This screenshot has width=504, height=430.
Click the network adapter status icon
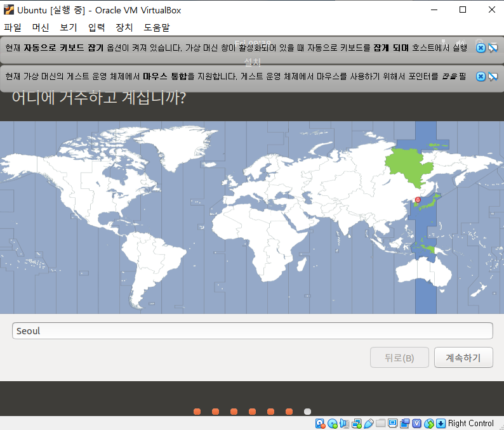point(357,424)
